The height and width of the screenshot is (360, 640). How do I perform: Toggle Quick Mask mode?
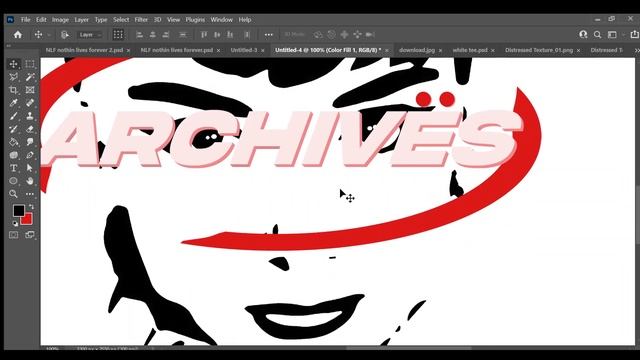13,235
